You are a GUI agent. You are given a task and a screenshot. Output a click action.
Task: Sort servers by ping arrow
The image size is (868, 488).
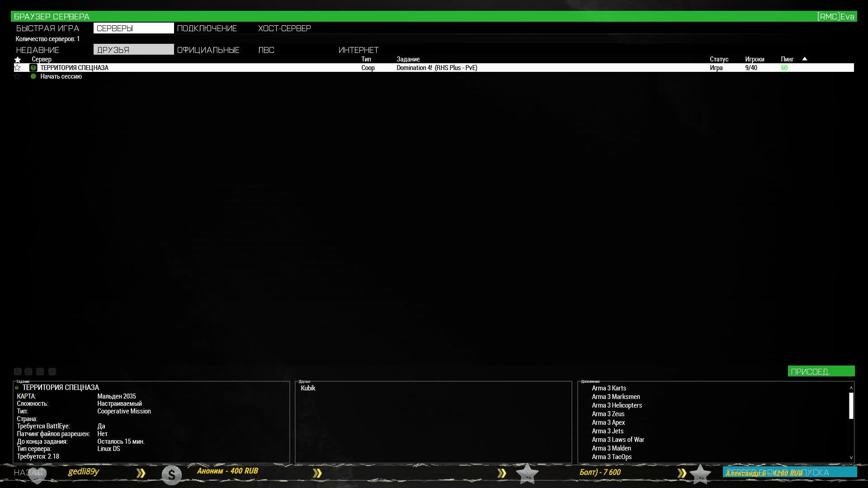coord(804,59)
